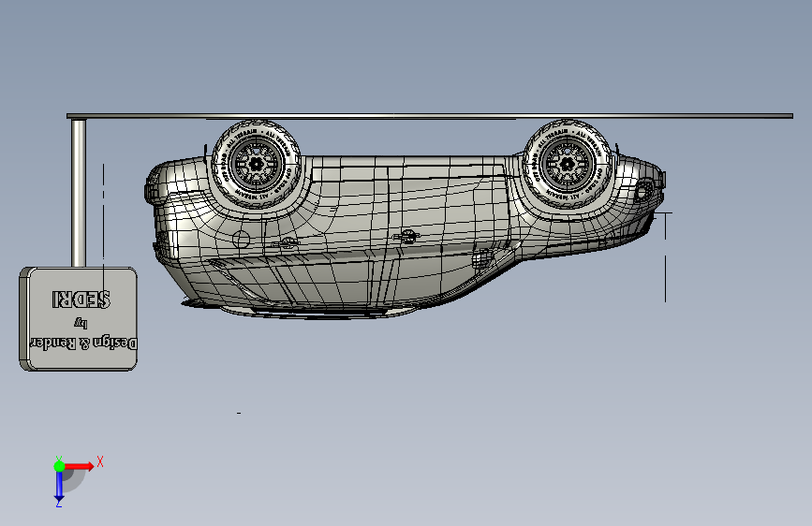
Task: Select the side mirror of the car
Action: (482, 257)
